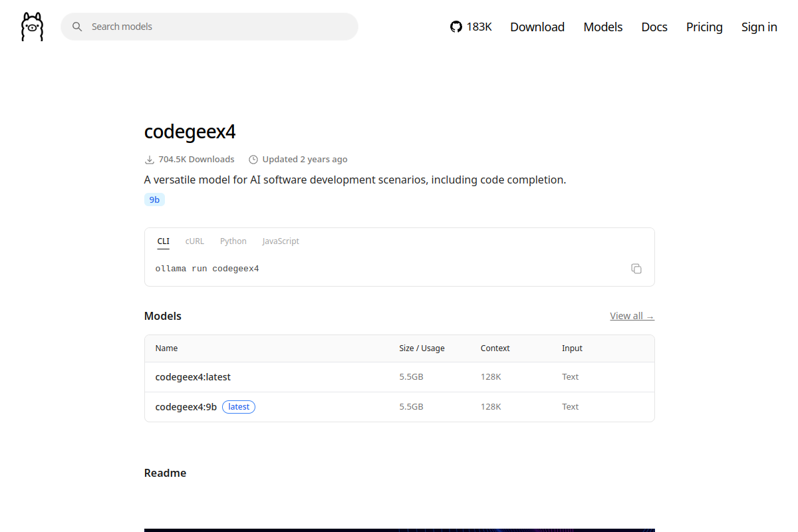Image resolution: width=798 pixels, height=532 pixels.
Task: Switch to the JavaScript tab
Action: [281, 241]
